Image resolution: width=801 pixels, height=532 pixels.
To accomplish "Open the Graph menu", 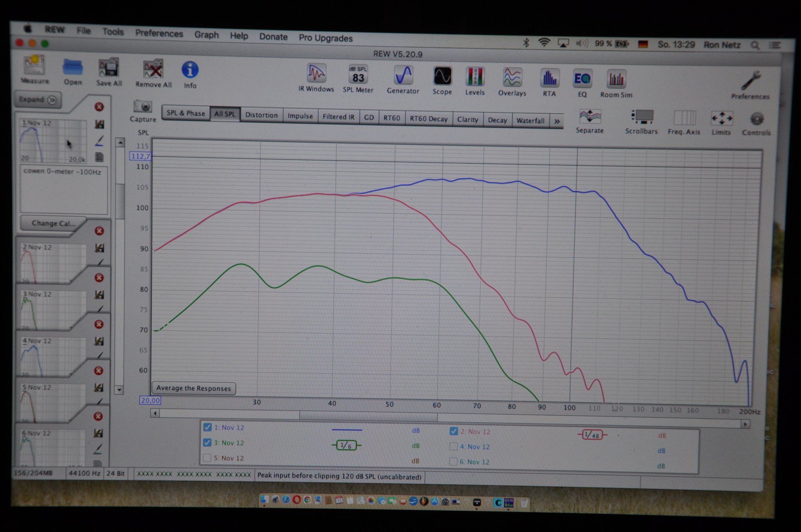I will pos(207,35).
